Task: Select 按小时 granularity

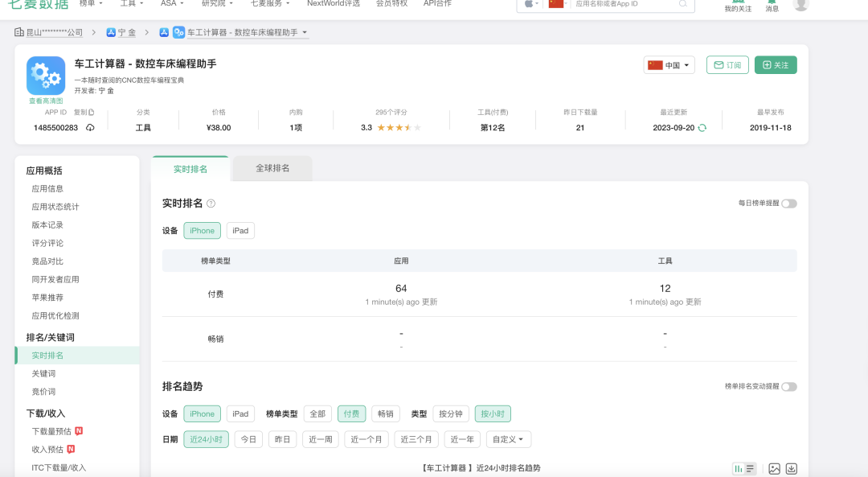Action: (493, 413)
